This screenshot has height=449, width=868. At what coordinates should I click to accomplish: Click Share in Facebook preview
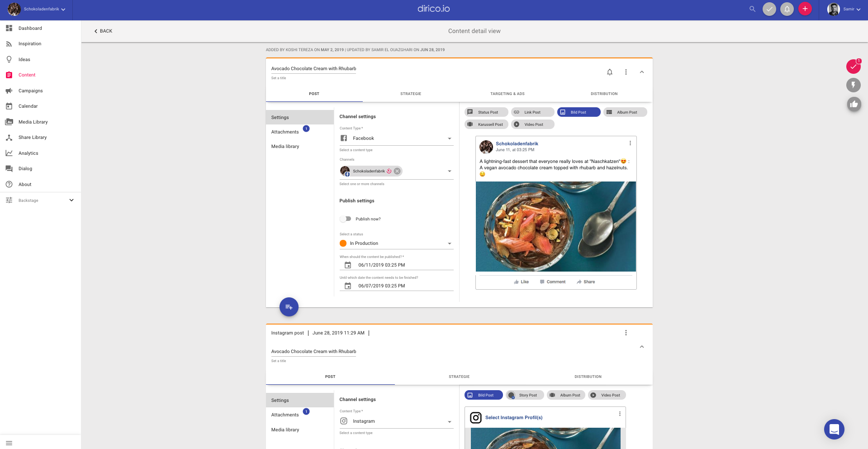pyautogui.click(x=586, y=282)
